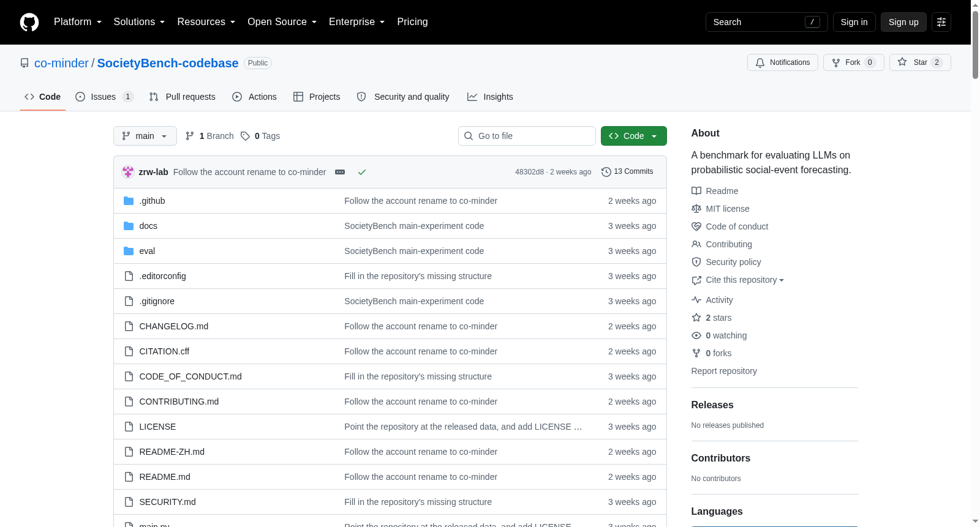Open the eval folder

click(147, 251)
